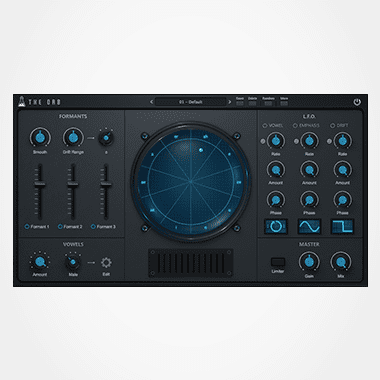
Task: Go to the previous preset arrow
Action: point(151,102)
